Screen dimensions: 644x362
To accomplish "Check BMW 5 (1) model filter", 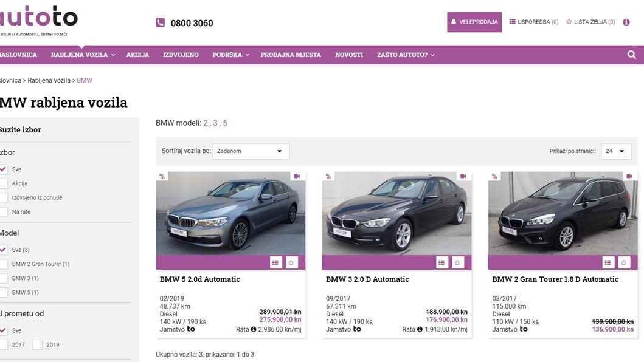I will click(3, 292).
